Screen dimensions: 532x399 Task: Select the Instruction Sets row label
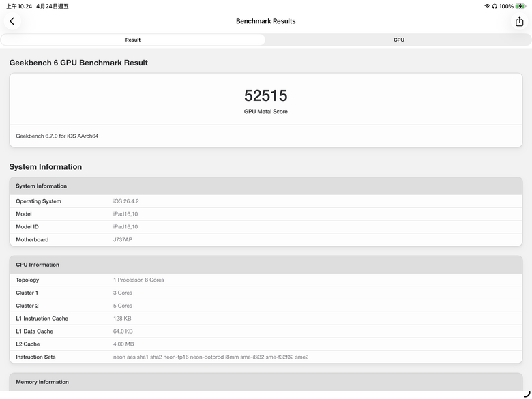(35, 357)
